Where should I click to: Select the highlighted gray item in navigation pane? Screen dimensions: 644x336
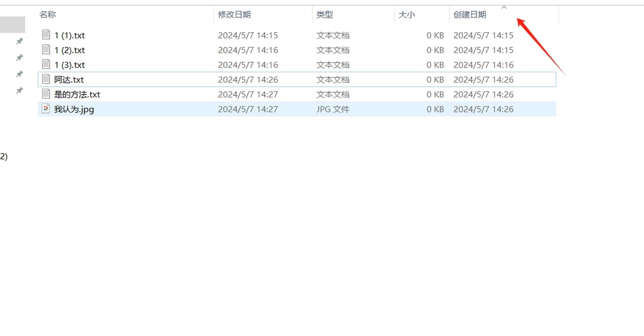point(12,24)
